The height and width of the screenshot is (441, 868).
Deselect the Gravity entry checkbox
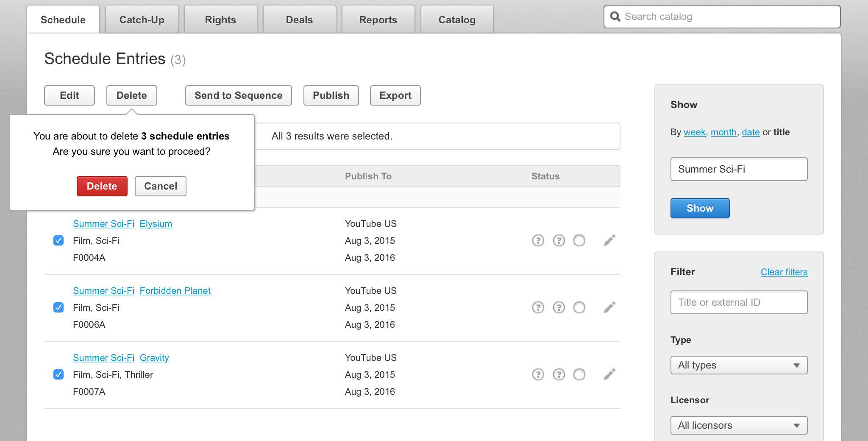pos(58,374)
